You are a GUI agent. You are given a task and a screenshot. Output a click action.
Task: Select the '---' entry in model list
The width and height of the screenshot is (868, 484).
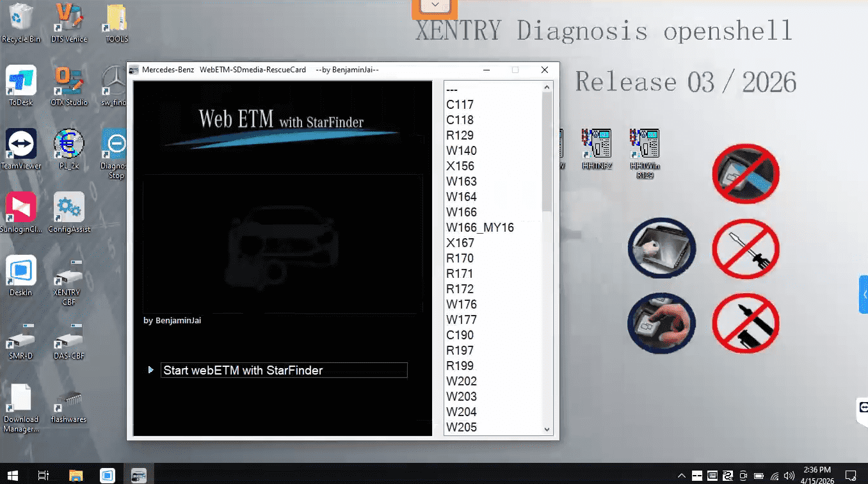pos(493,89)
